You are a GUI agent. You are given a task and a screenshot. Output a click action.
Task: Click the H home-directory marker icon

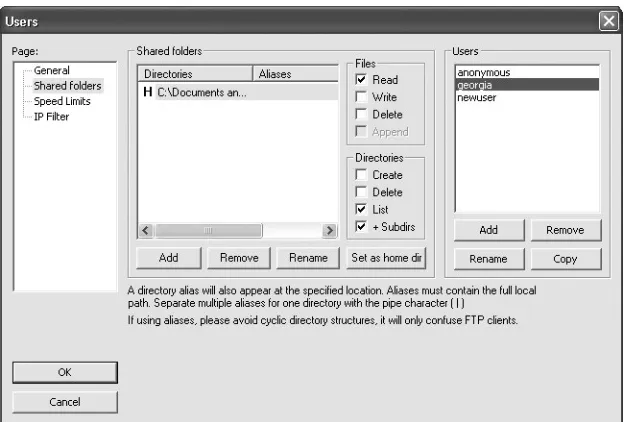point(148,92)
